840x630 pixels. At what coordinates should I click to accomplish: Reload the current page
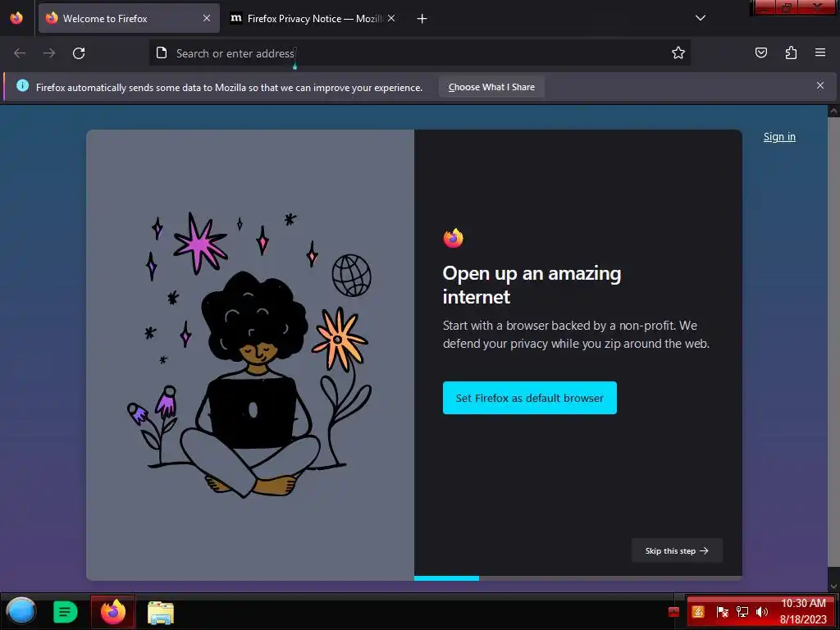[x=79, y=53]
